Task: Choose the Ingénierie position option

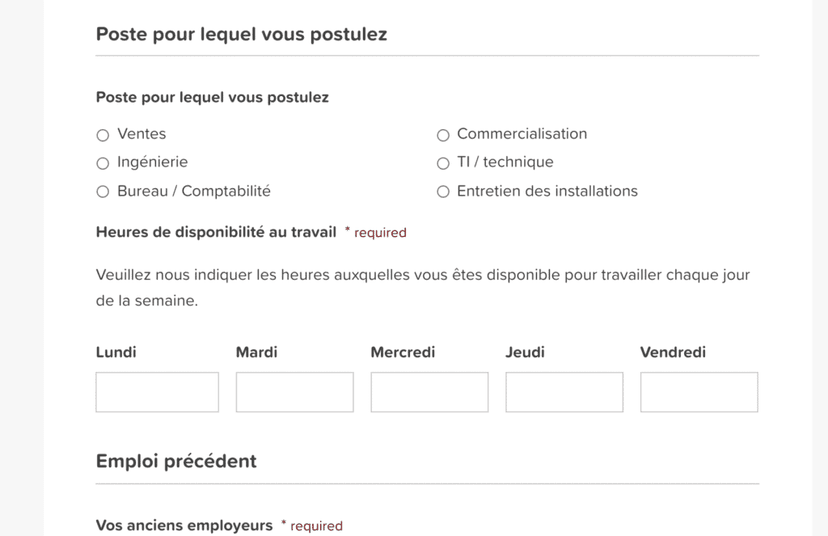Action: (103, 163)
